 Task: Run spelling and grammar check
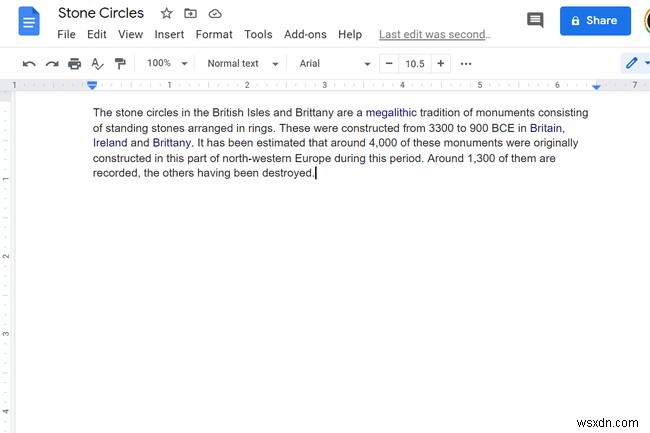97,64
